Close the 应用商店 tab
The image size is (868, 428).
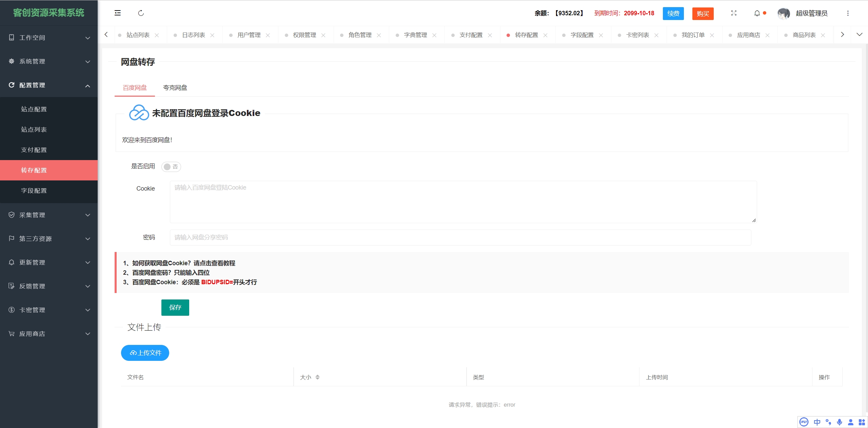[x=767, y=35]
